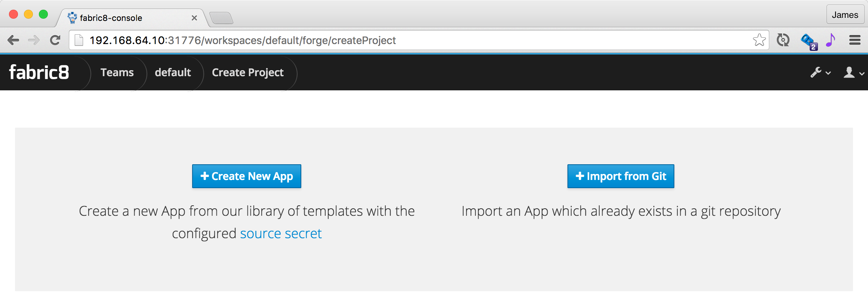Open the source secret link
The height and width of the screenshot is (305, 868).
281,234
